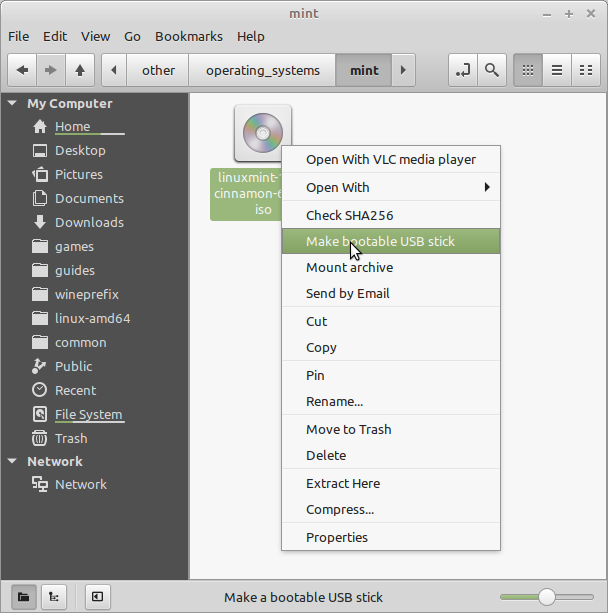Image resolution: width=608 pixels, height=613 pixels.
Task: Click the mint path bar button
Action: [364, 70]
